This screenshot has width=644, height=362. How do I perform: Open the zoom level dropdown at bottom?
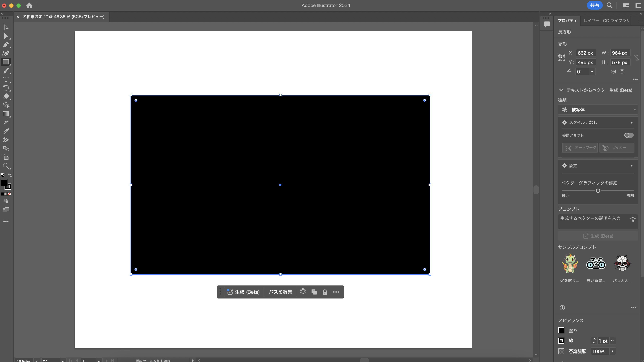pos(36,361)
